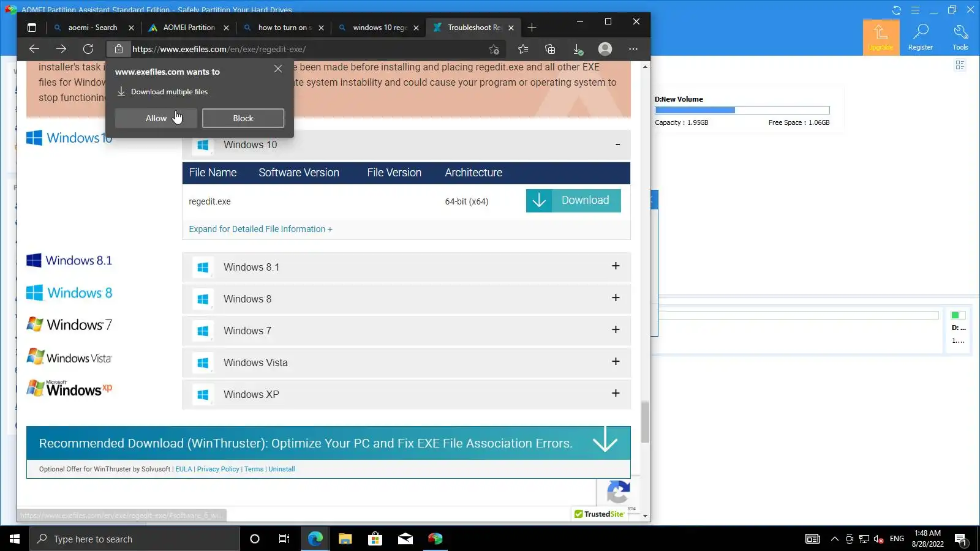The height and width of the screenshot is (551, 980).
Task: Open the Mail app from the taskbar
Action: pos(405,539)
